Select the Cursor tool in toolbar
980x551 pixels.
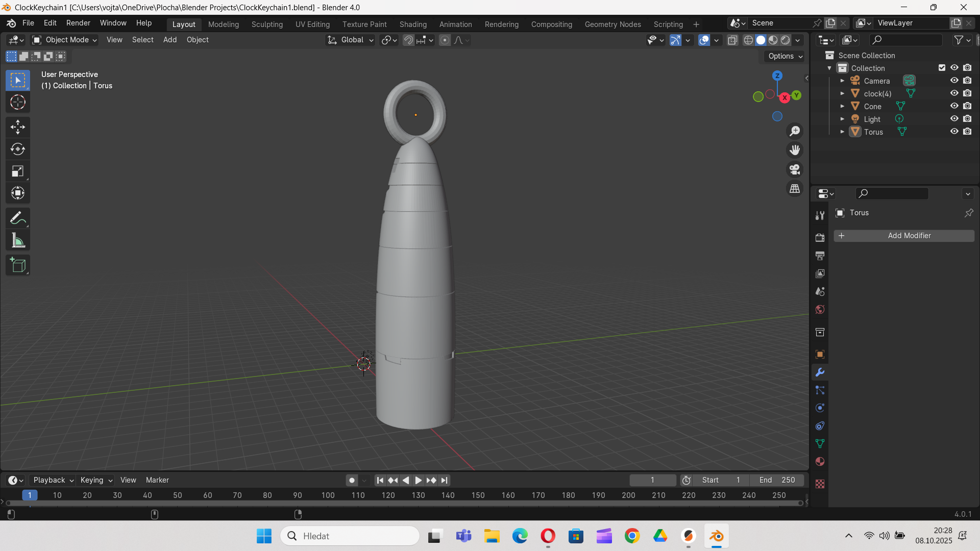18,103
